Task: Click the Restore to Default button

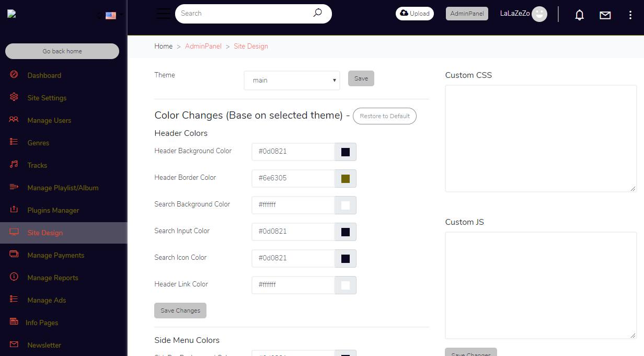Action: pos(385,116)
